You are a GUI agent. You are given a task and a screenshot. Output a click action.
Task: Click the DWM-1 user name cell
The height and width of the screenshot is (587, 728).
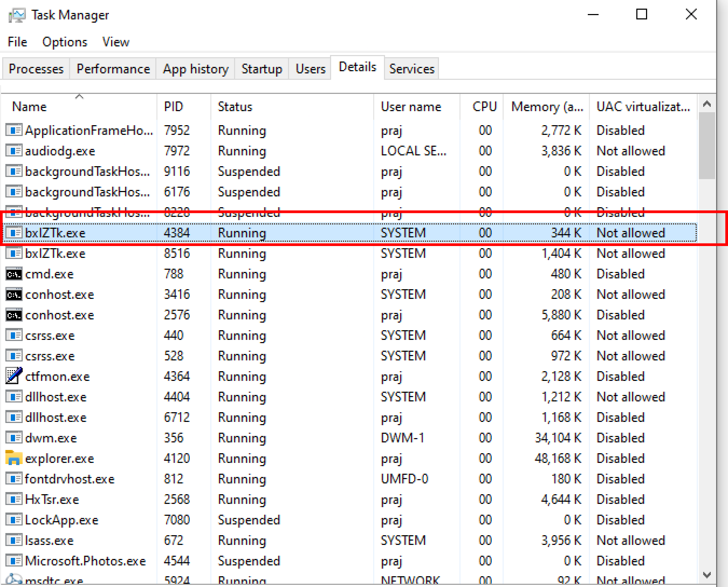[403, 438]
